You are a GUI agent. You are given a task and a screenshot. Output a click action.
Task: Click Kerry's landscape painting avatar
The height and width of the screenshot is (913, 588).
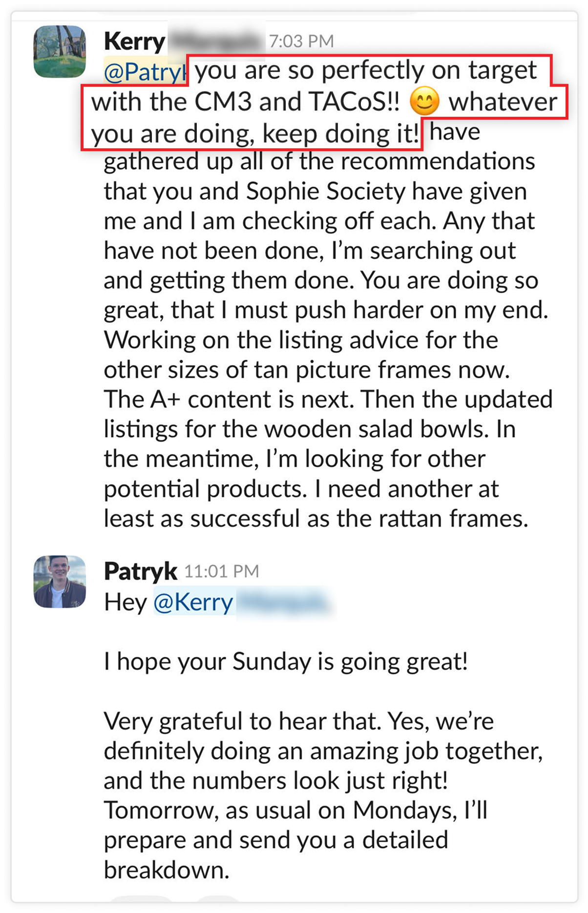[60, 51]
